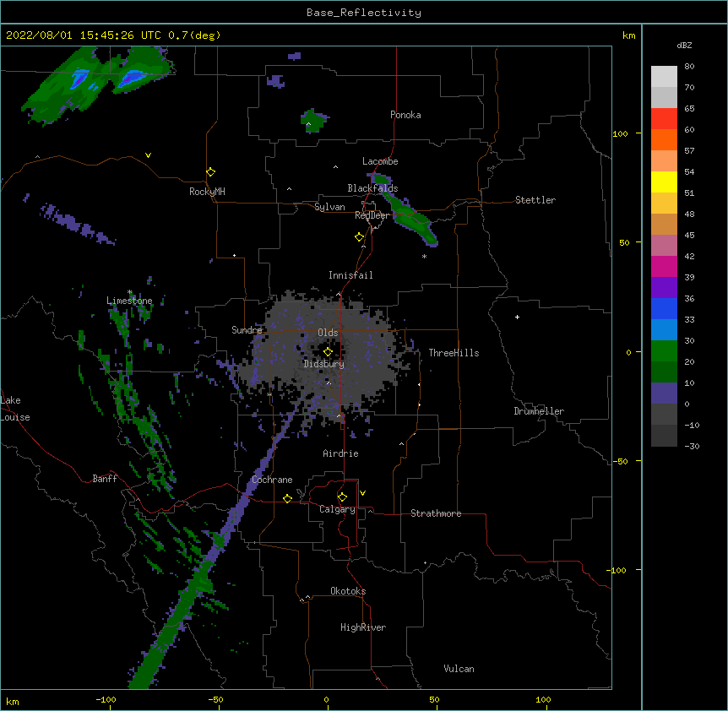Click the yellow V marker east of Calgary
This screenshot has height=711, width=728.
(362, 493)
